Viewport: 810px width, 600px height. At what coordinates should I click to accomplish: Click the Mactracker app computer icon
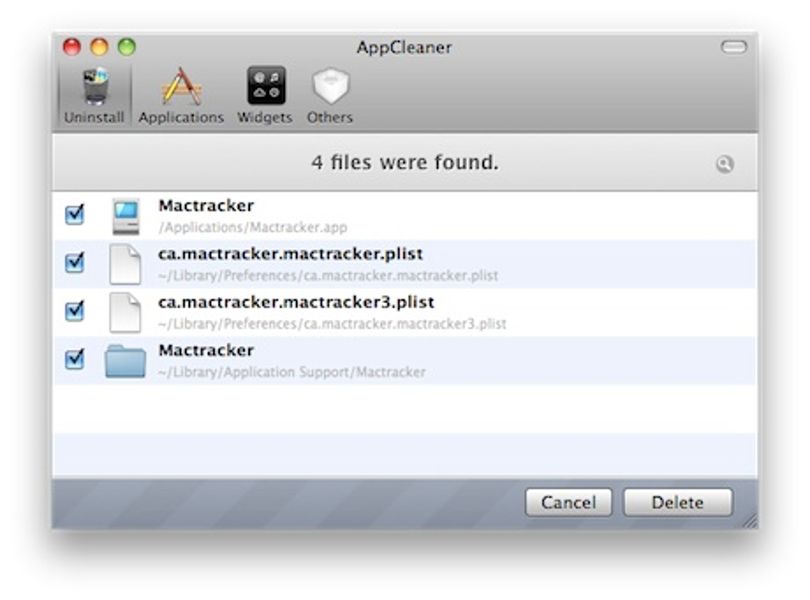click(x=126, y=217)
